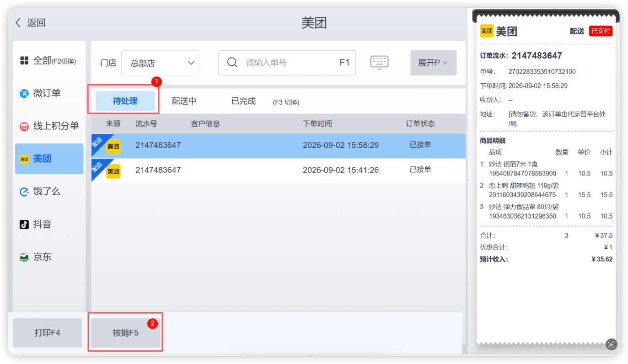Click order number 2702283353510732100 on receipt
628x364 pixels.
[x=542, y=72]
